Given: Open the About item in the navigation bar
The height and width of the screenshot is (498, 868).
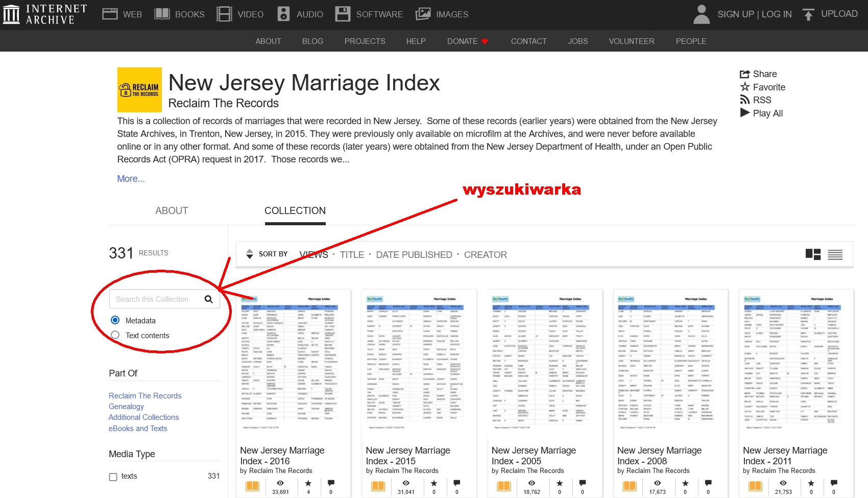Looking at the screenshot, I should tap(268, 41).
